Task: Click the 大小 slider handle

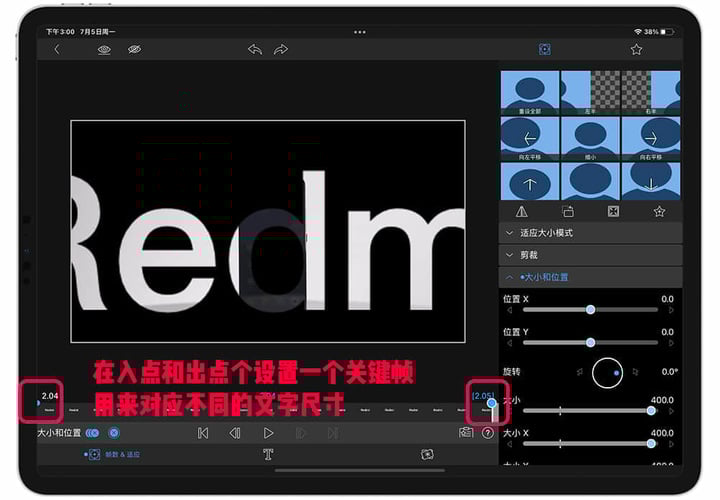Action: (x=651, y=411)
